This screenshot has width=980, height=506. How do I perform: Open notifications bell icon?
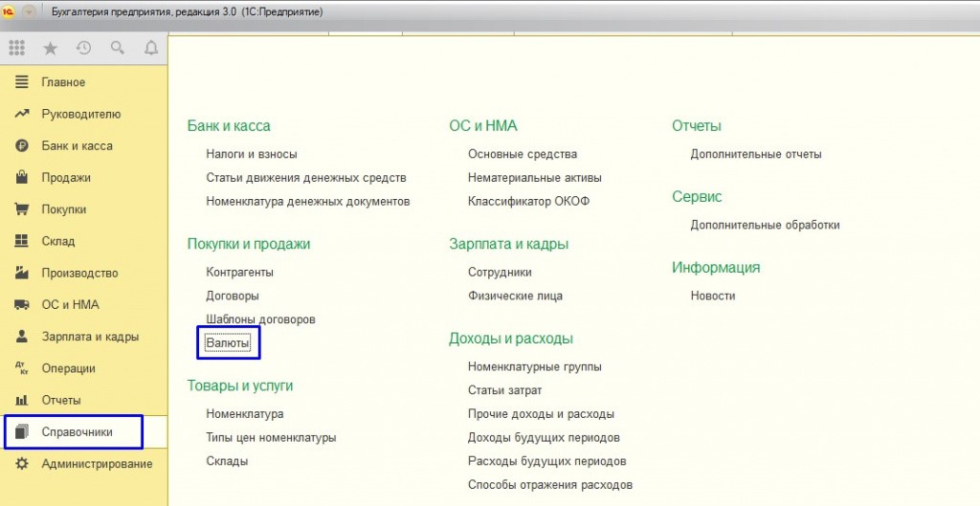pyautogui.click(x=150, y=47)
